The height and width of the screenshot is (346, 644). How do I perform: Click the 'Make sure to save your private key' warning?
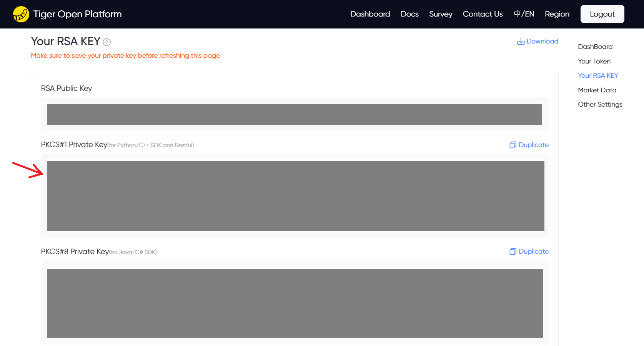click(x=125, y=55)
